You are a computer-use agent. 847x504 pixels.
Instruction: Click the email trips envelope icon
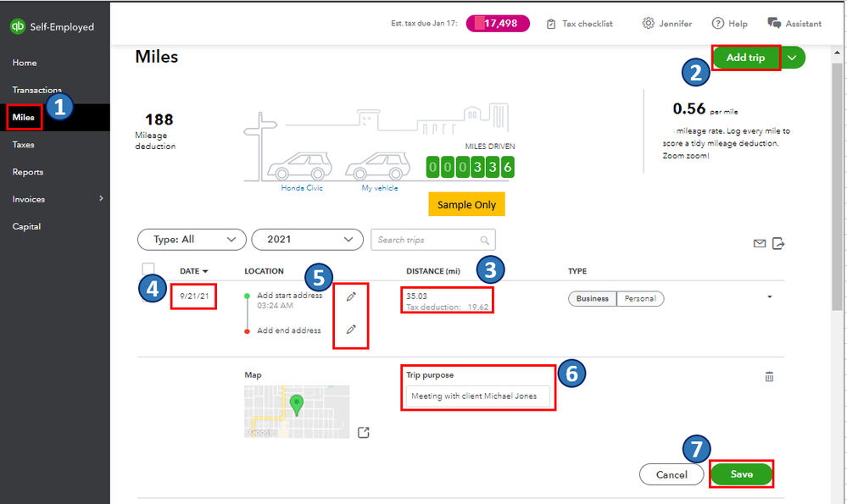pos(760,243)
